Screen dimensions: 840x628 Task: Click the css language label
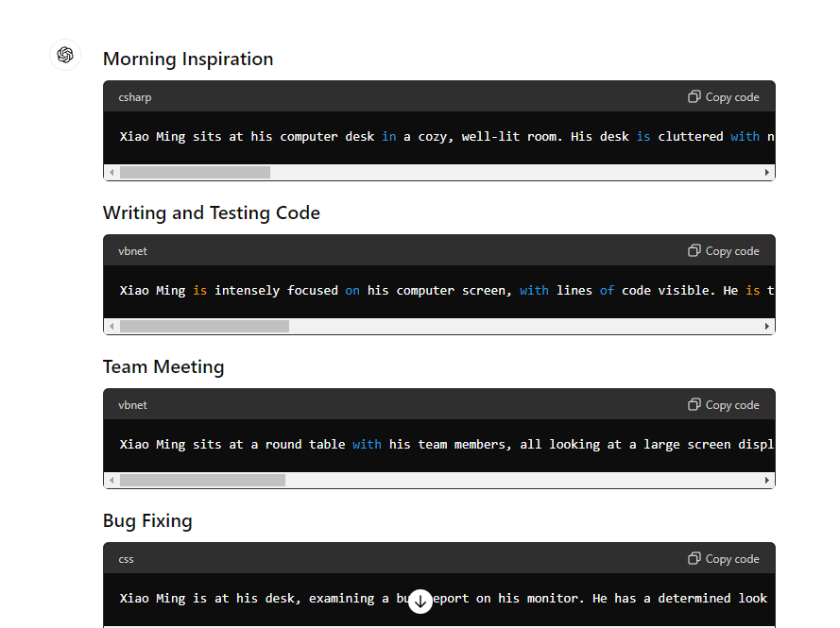(126, 559)
